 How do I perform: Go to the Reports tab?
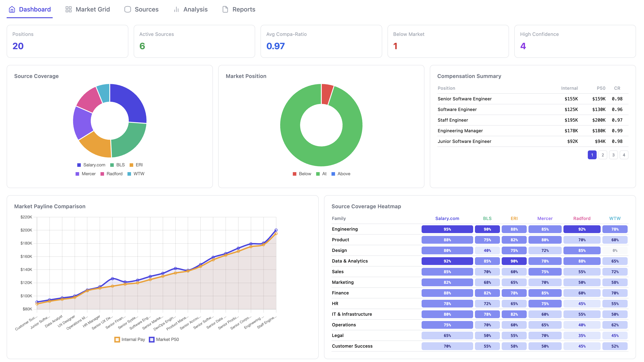click(x=239, y=9)
